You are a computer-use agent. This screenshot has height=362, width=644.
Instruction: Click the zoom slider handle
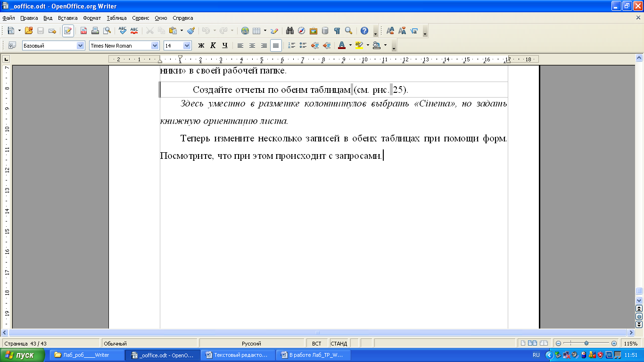pyautogui.click(x=586, y=344)
